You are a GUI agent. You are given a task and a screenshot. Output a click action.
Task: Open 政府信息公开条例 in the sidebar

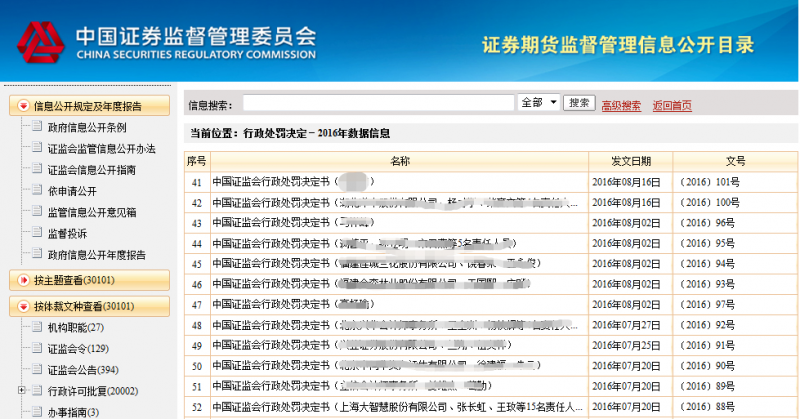tap(87, 128)
